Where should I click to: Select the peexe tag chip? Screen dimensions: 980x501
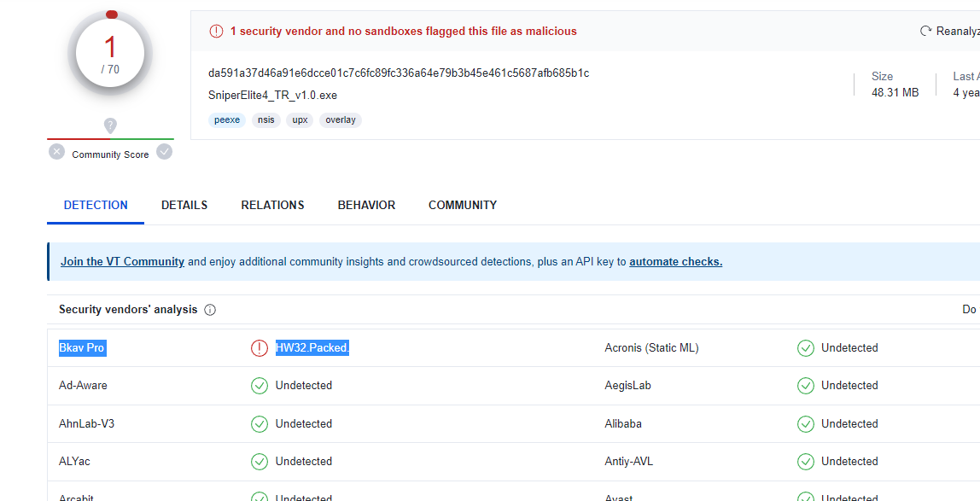tap(227, 120)
